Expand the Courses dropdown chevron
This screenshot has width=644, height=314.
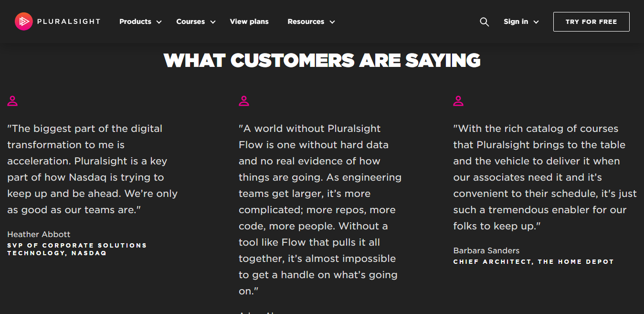[213, 22]
